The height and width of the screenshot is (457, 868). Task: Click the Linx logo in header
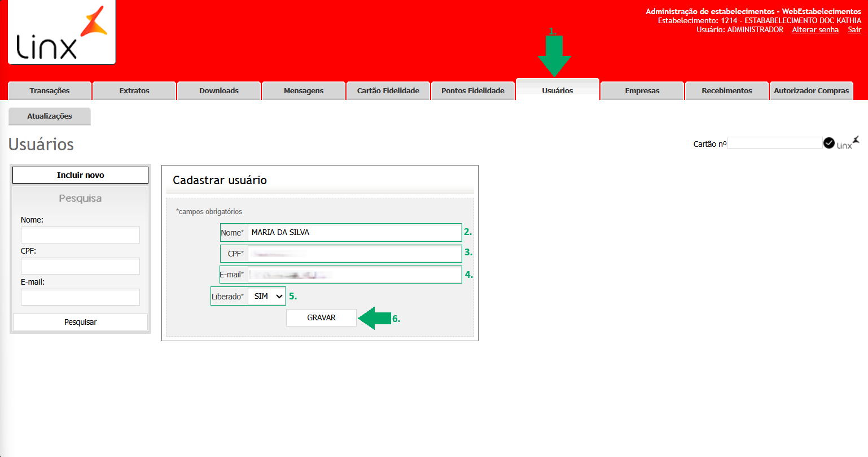click(x=62, y=32)
